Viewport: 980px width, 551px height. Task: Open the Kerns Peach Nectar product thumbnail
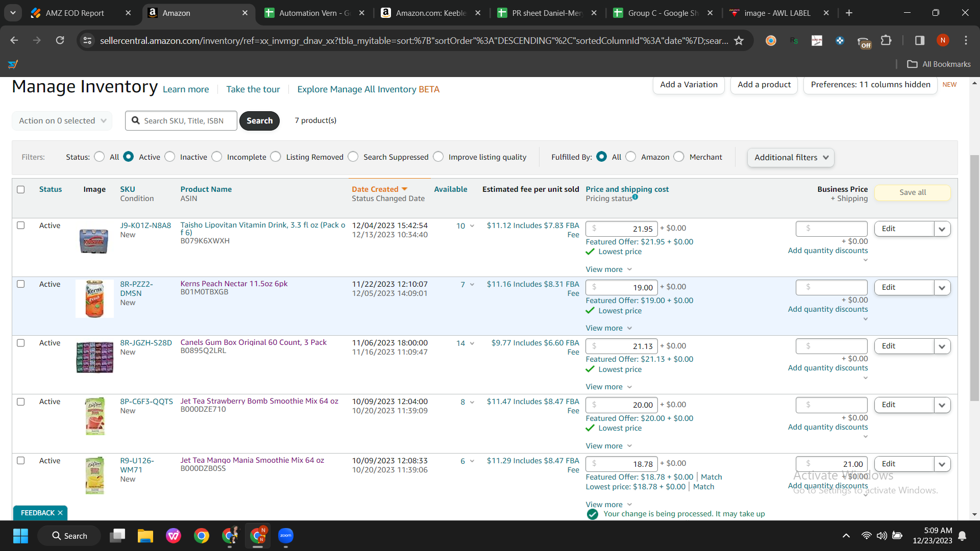pyautogui.click(x=94, y=299)
